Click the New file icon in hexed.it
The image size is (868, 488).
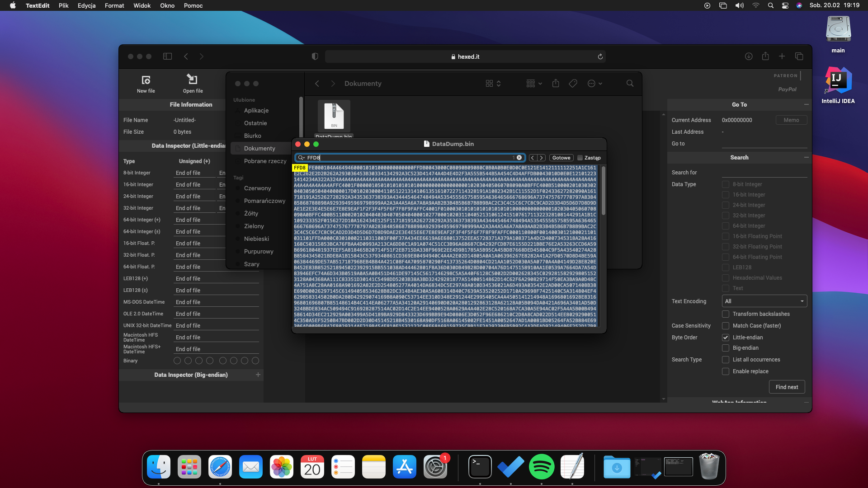[146, 80]
